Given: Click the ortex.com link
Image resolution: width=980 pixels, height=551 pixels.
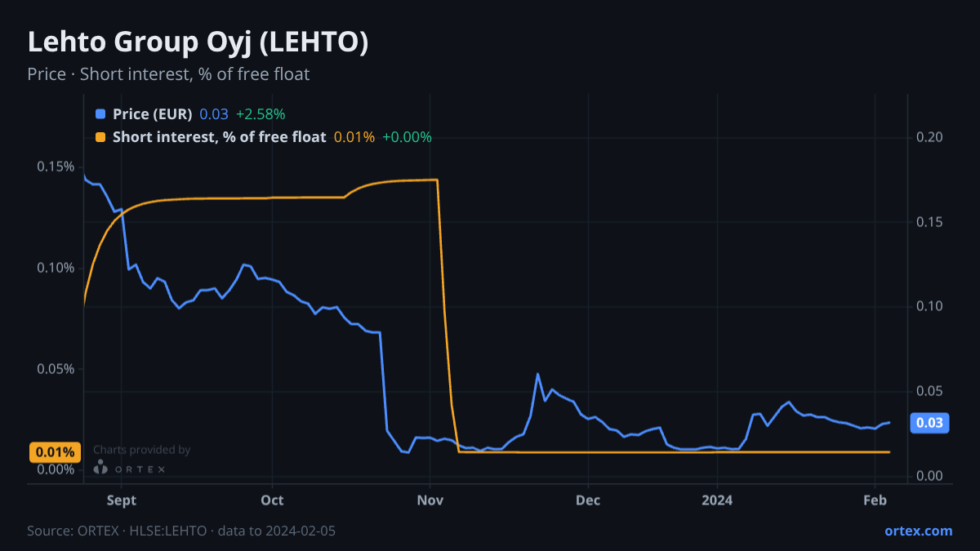Looking at the screenshot, I should [919, 531].
